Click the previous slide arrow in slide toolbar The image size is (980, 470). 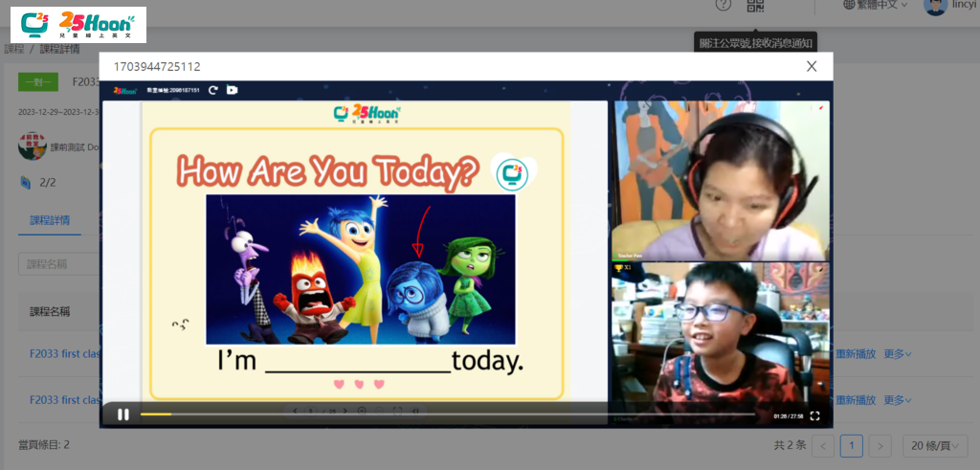[x=295, y=412]
